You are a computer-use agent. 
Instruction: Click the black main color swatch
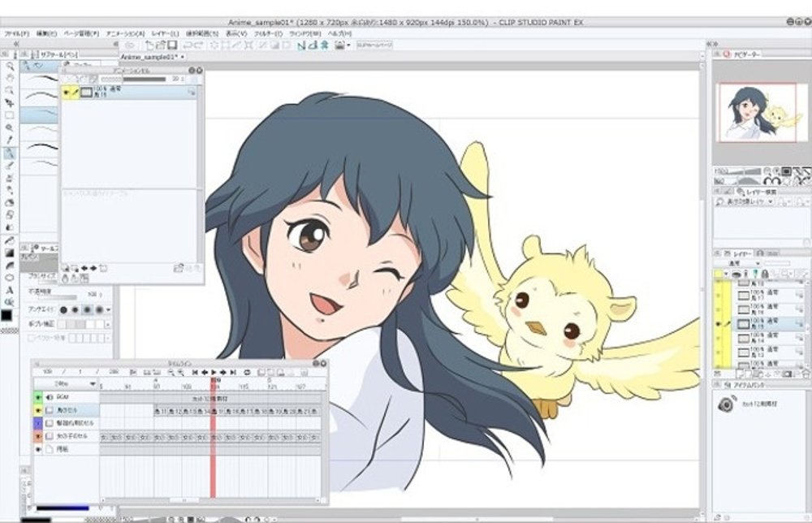click(x=6, y=315)
